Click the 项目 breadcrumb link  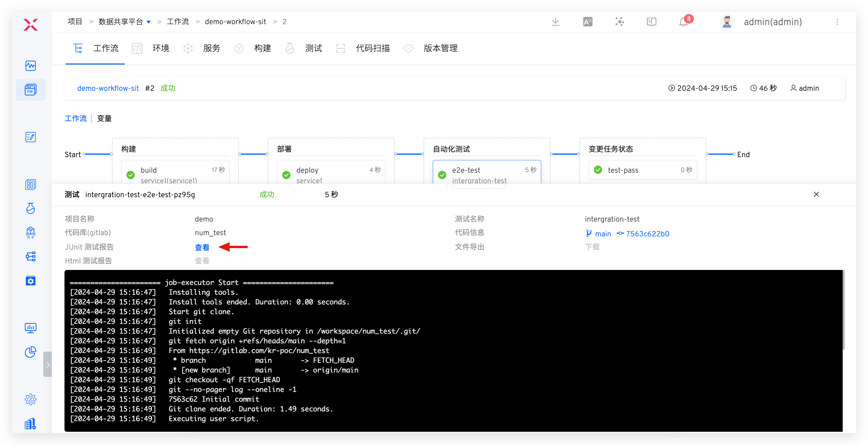pyautogui.click(x=75, y=22)
